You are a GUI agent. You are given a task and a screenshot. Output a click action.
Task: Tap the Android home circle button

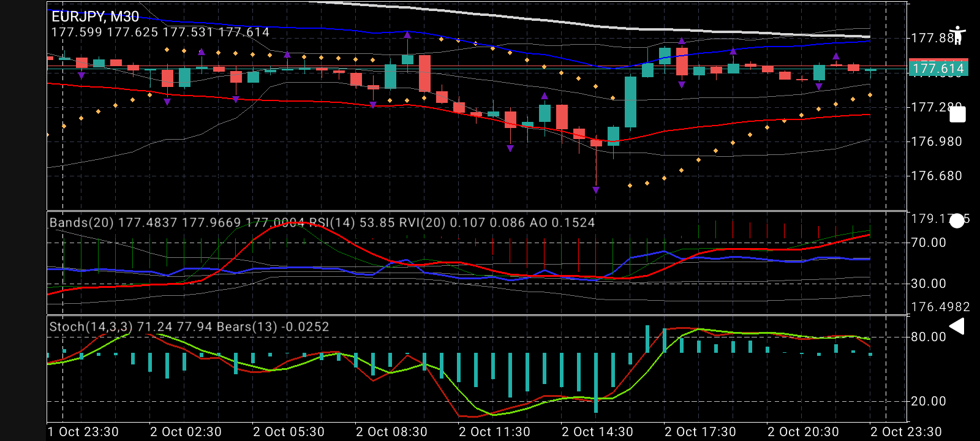coord(957,221)
